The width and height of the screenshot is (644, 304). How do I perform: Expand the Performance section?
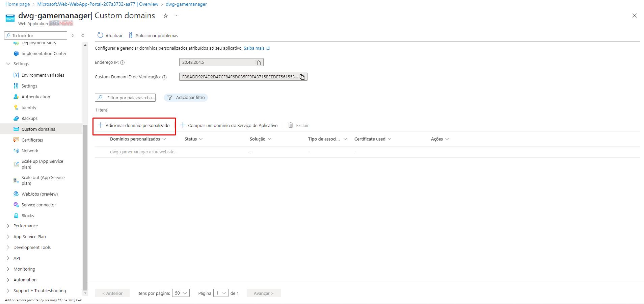tap(26, 226)
